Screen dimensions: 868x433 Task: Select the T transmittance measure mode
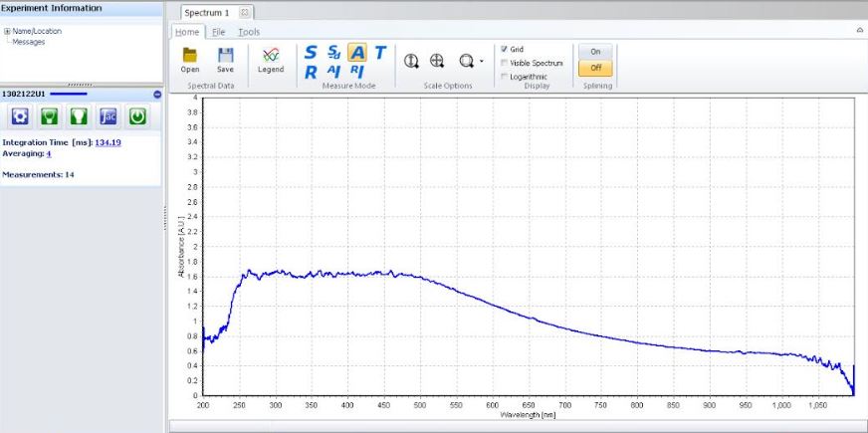pos(379,53)
